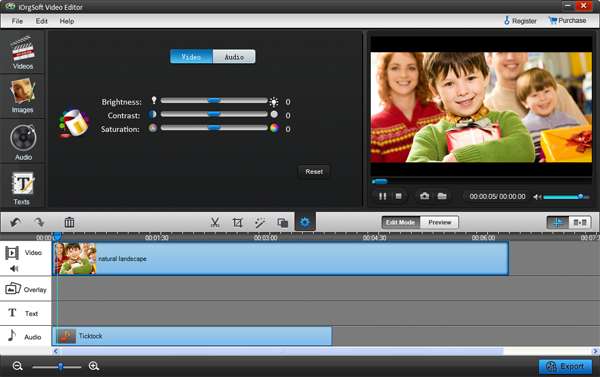The height and width of the screenshot is (377, 600).
Task: Pause the preview playback
Action: point(382,196)
